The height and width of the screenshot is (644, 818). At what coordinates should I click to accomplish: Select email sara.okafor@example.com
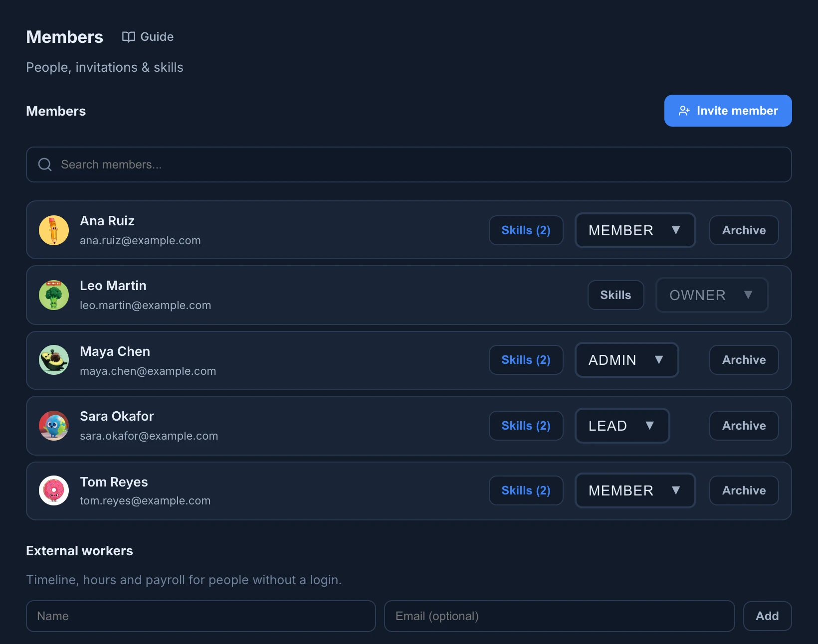coord(149,436)
